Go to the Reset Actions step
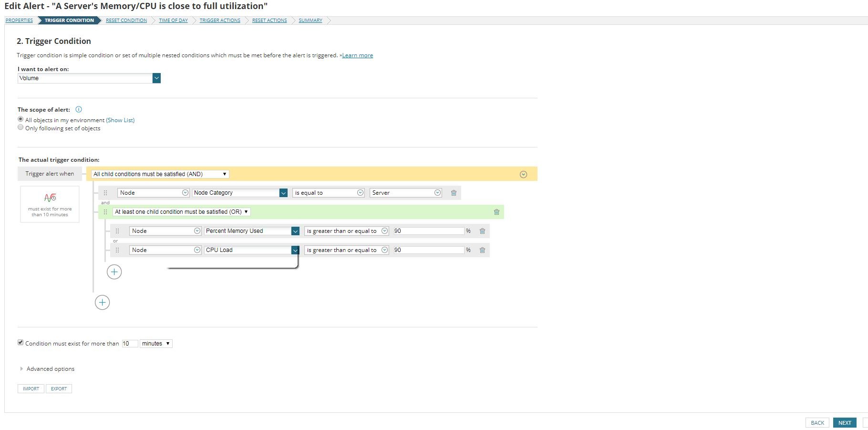 269,21
